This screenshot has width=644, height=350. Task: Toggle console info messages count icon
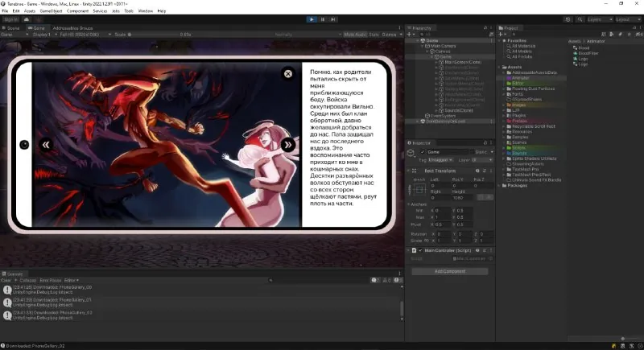coord(375,280)
